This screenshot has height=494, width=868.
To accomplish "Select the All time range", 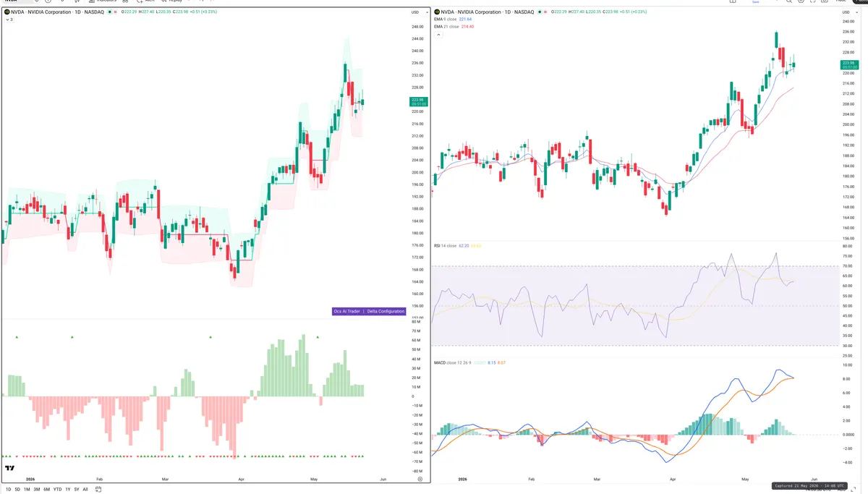I will point(85,490).
